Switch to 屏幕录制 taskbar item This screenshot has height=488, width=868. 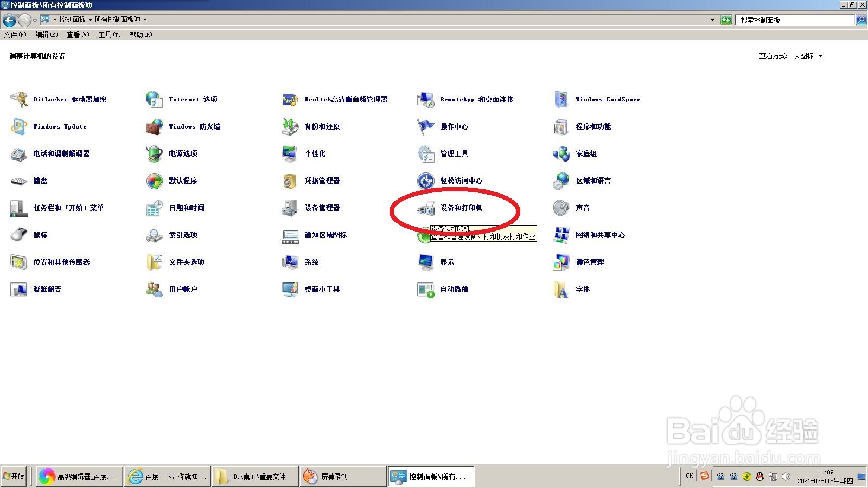point(343,477)
